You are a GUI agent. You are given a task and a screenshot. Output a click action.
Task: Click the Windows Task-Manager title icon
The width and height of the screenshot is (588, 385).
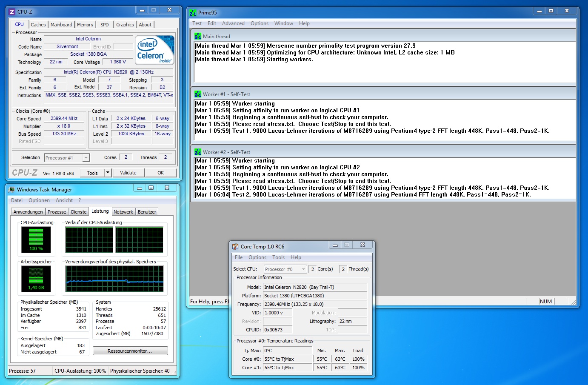(x=11, y=190)
